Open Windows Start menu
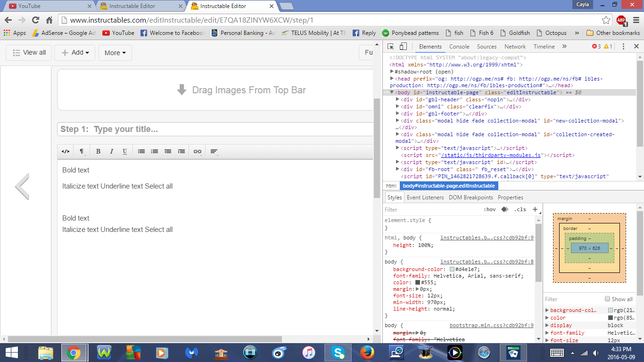The image size is (644, 362). click(11, 353)
